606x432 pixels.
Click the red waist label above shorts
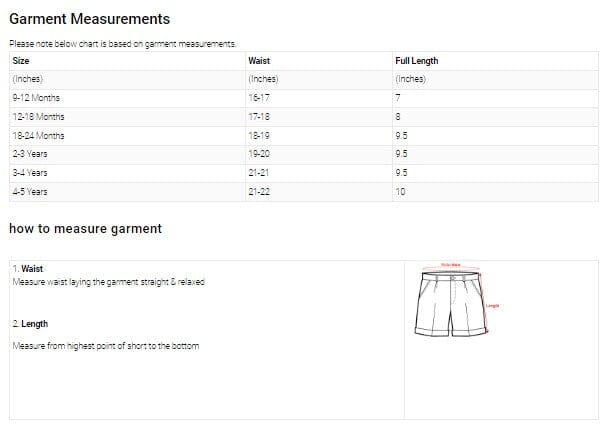point(450,264)
